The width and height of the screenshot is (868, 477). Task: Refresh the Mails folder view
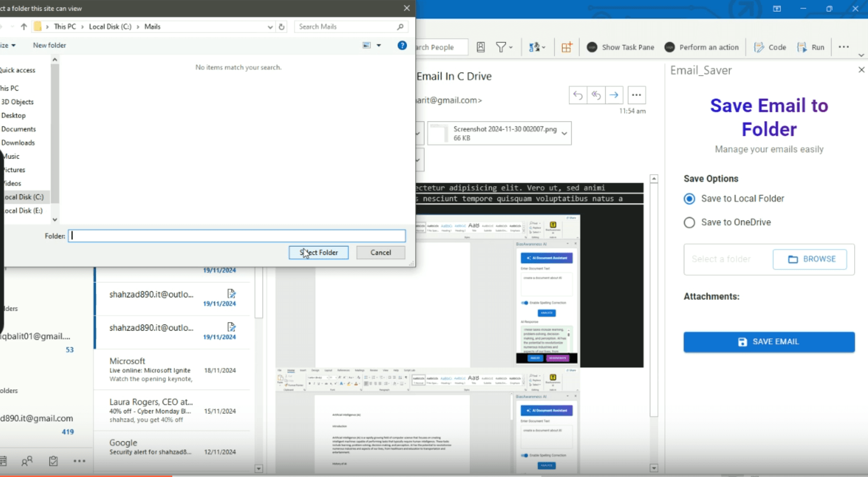(282, 26)
